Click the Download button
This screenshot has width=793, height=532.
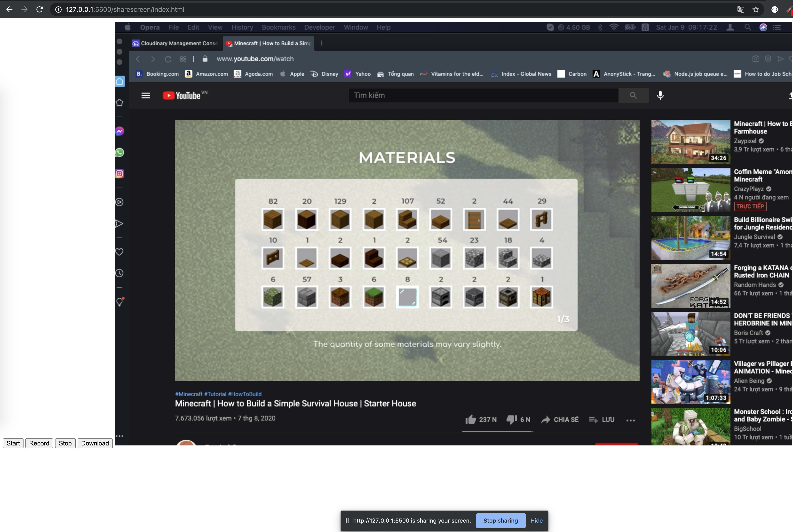tap(95, 443)
